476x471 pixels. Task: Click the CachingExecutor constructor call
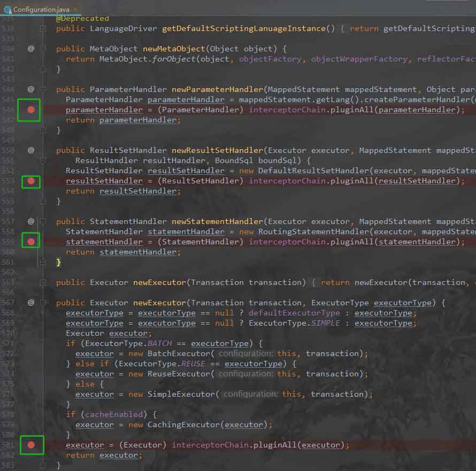pyautogui.click(x=183, y=424)
